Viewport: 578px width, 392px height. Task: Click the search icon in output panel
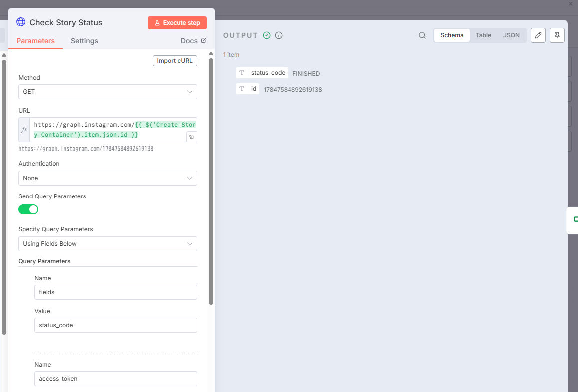pos(422,35)
